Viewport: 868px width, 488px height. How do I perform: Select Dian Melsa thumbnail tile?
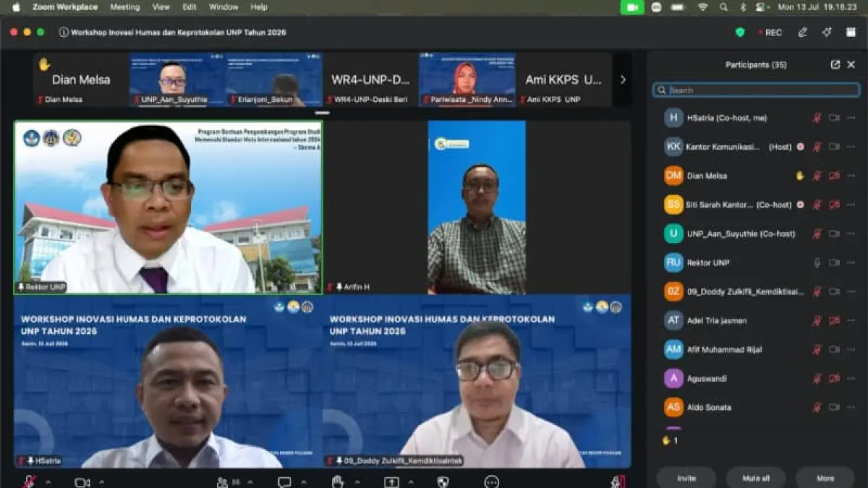(81, 80)
